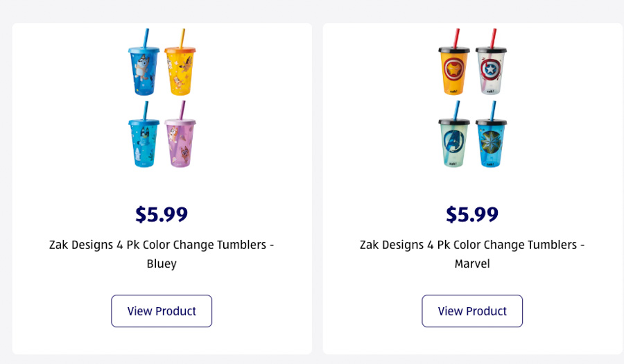The image size is (624, 364).
Task: Click the word "Marvel" in the product title
Action: [472, 263]
